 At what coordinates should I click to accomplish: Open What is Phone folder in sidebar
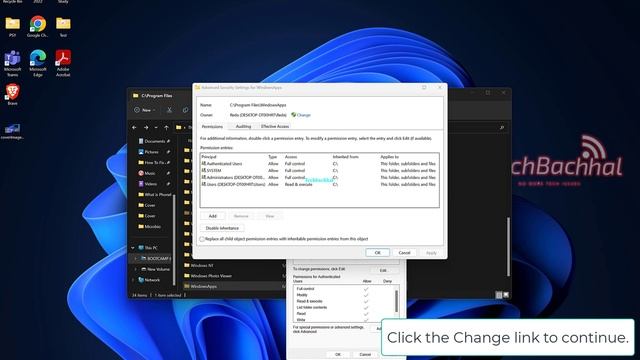155,195
